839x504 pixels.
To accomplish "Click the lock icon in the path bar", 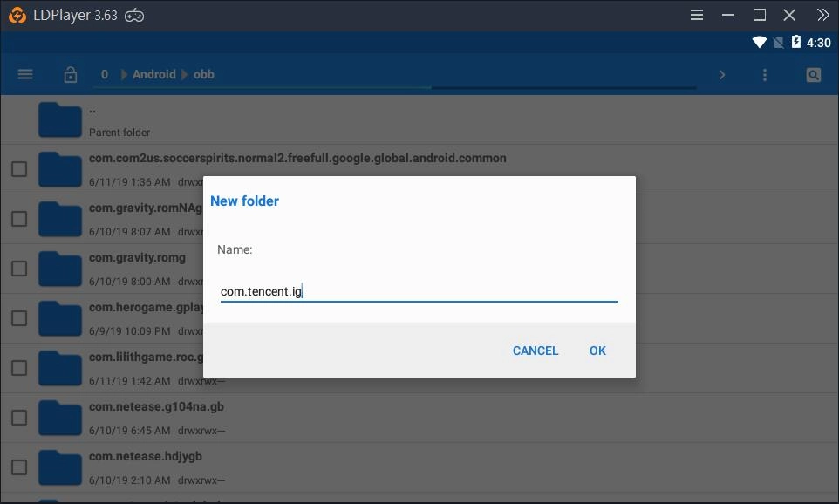I will point(70,73).
